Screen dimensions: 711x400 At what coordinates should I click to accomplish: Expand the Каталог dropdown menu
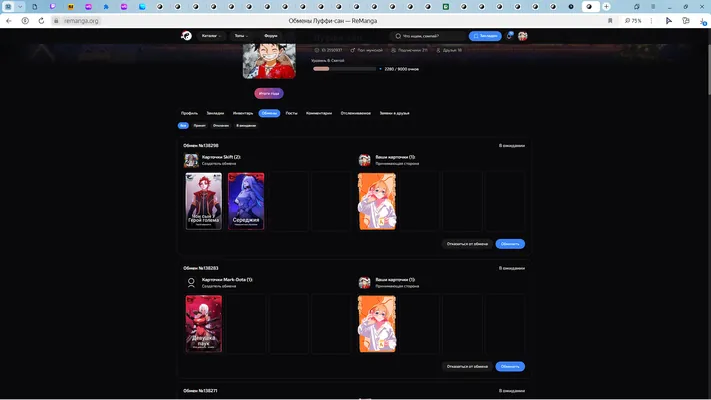coord(211,36)
